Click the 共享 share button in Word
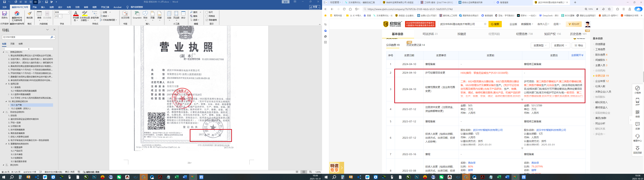644x180 pixels. click(x=315, y=7)
